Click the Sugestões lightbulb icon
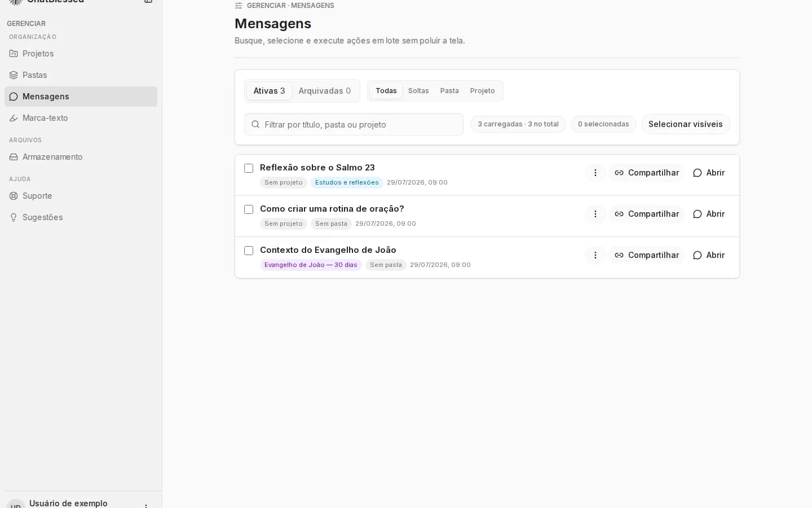812x508 pixels. (x=14, y=217)
